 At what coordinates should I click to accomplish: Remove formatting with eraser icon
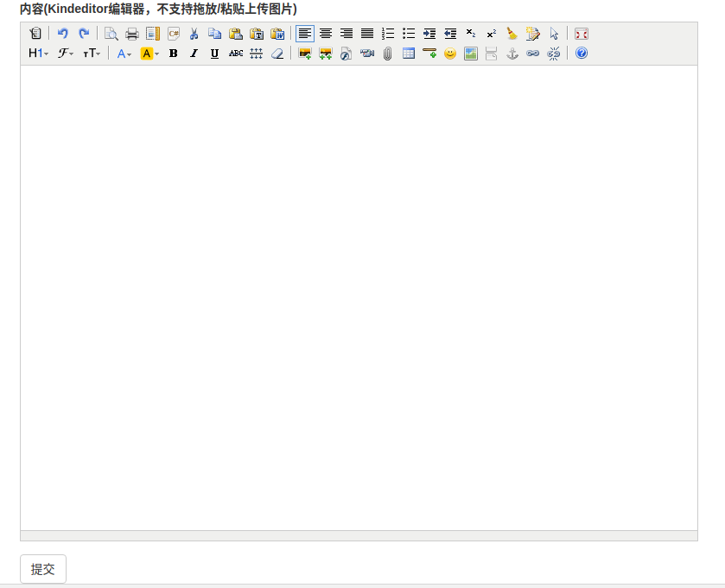pyautogui.click(x=277, y=54)
